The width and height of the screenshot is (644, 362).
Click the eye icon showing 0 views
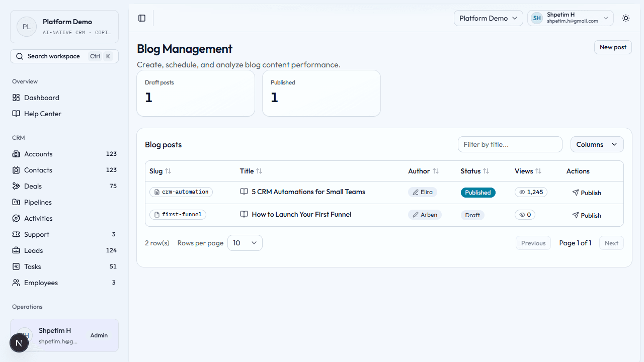click(522, 215)
